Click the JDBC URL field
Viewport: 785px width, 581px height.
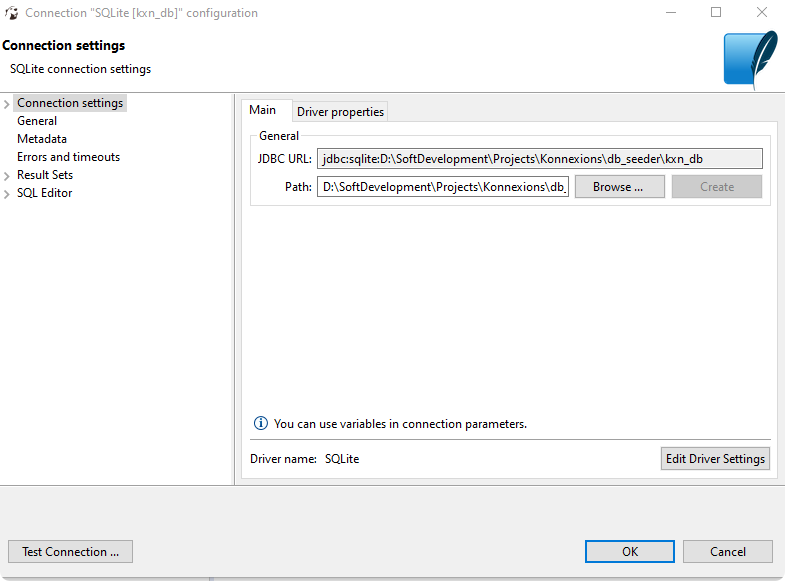[x=540, y=159]
